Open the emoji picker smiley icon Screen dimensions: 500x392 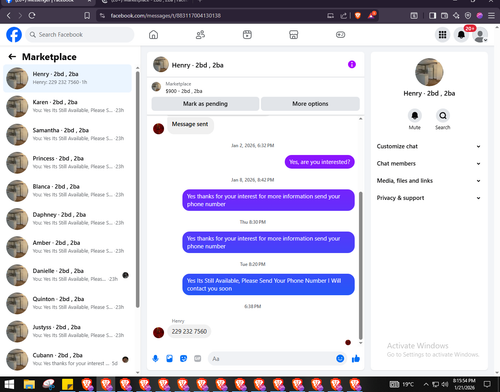pos(340,359)
